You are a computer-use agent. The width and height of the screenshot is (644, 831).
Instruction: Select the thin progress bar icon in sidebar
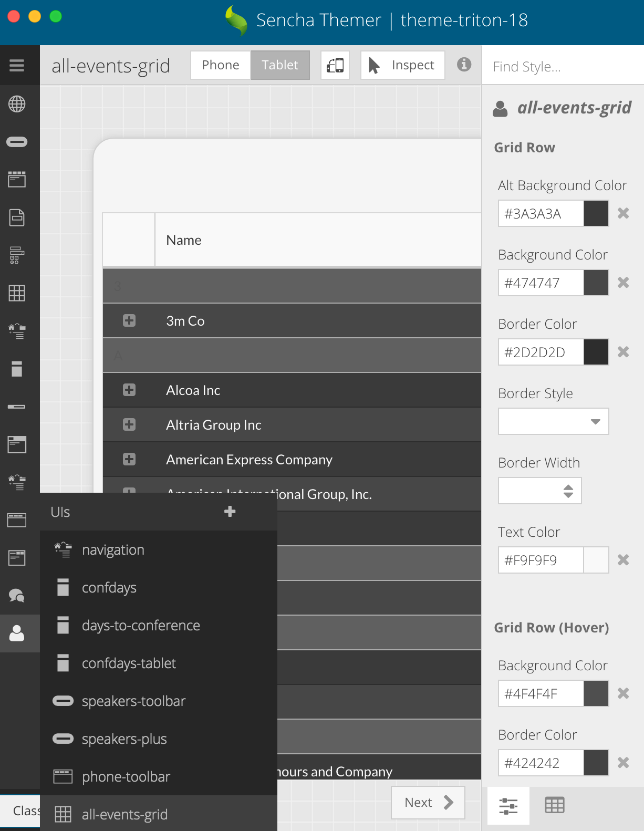17,407
